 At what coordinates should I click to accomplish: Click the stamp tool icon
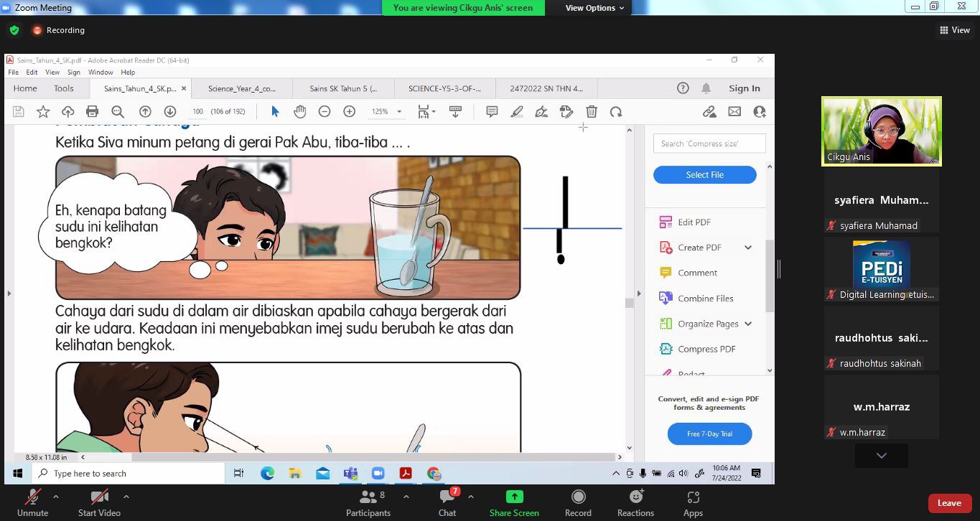tap(566, 112)
